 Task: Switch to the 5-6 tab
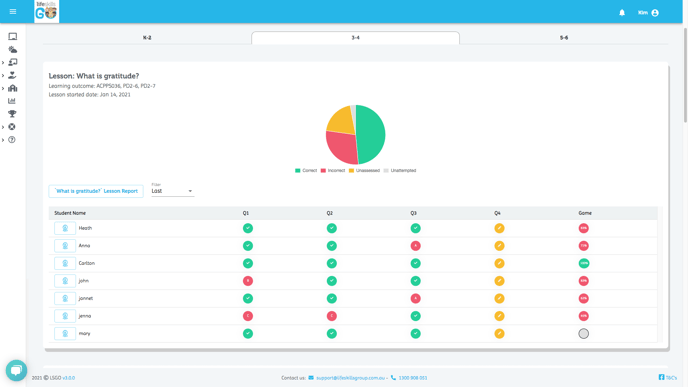pyautogui.click(x=564, y=38)
